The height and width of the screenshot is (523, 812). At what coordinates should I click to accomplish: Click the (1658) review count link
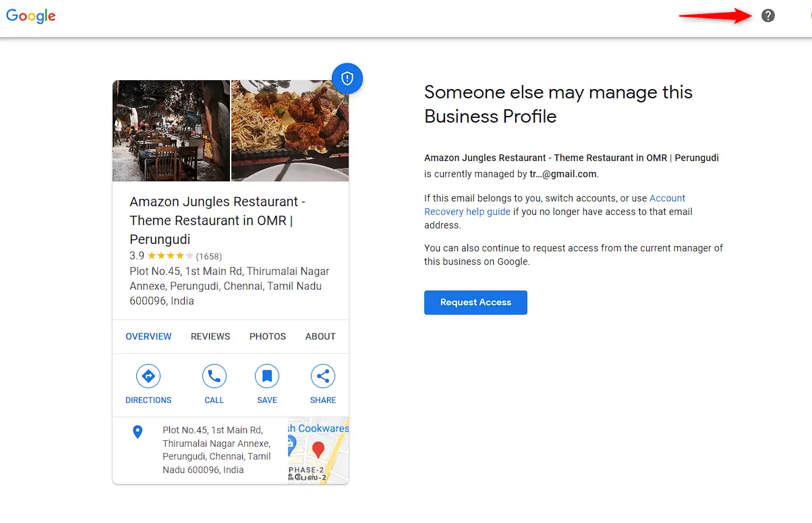click(x=208, y=256)
